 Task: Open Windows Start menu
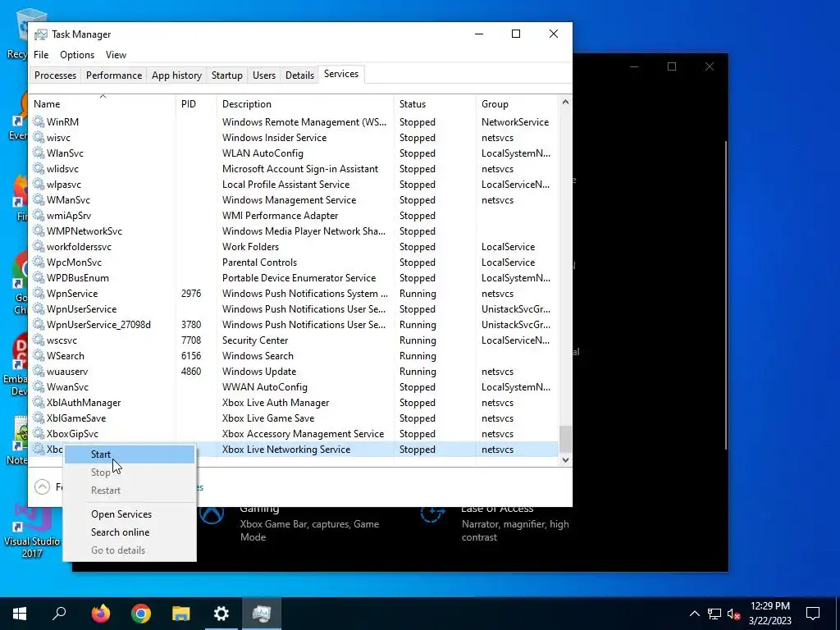coord(20,614)
